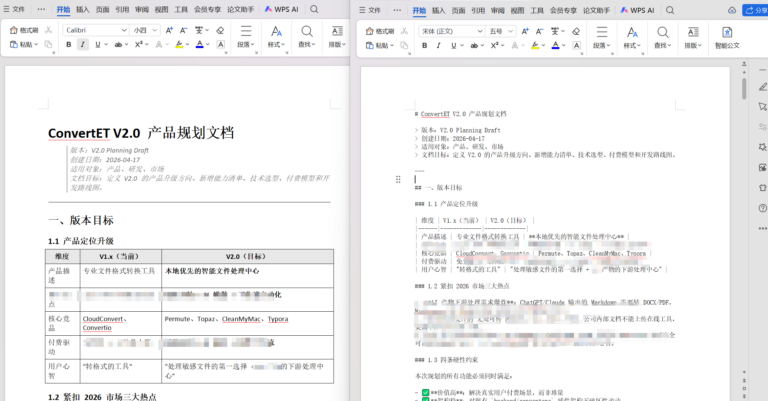Click the copy icon in left window toolbar
768x401 pixels.
coord(48,45)
